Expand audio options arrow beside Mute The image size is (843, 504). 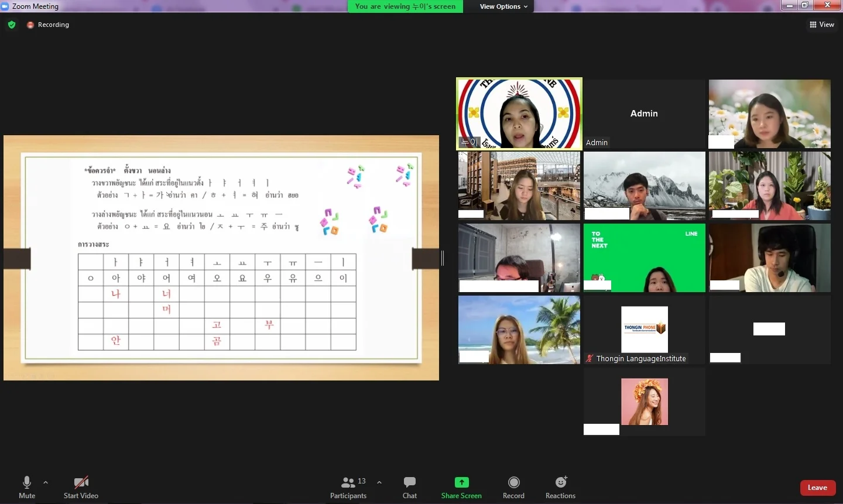(46, 482)
